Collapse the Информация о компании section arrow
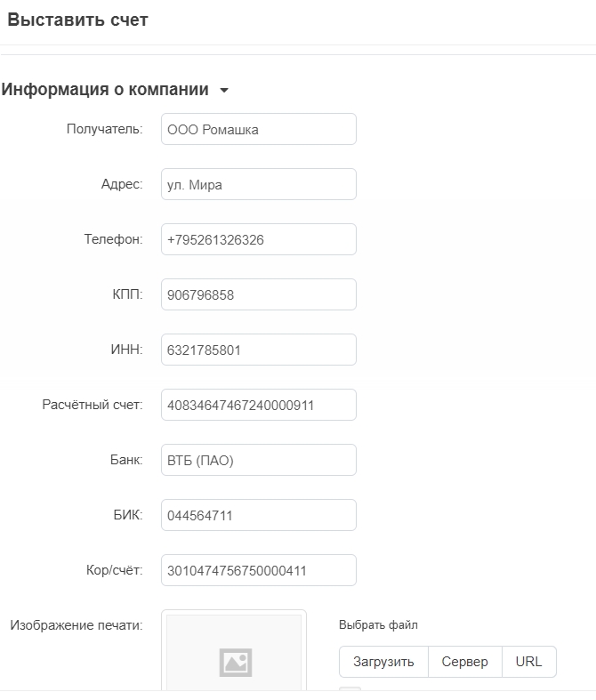Screen dimensions: 596x700 (x=224, y=90)
